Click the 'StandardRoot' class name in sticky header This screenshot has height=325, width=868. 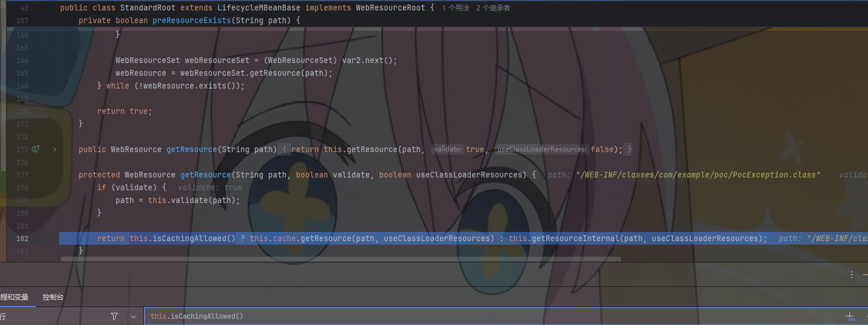[147, 8]
